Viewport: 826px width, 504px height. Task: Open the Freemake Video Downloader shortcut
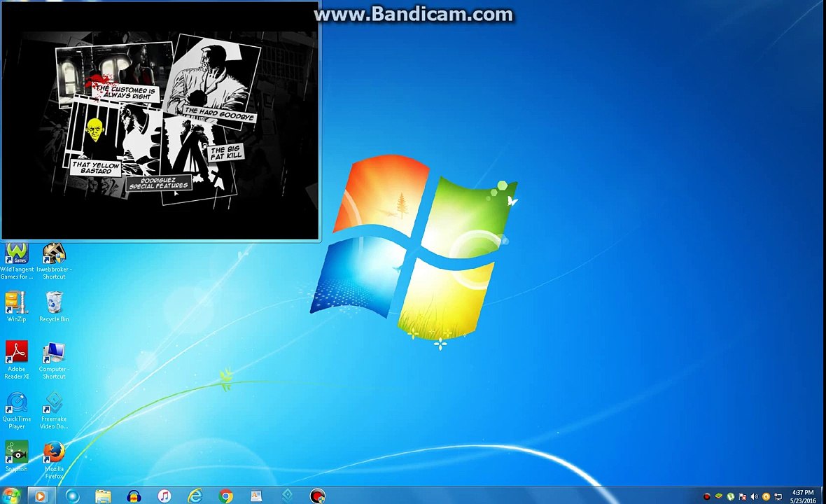[x=54, y=411]
